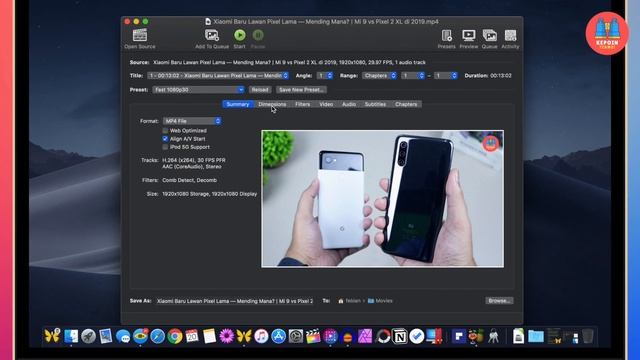Open Notion from the dock
640x360 pixels.
click(400, 336)
